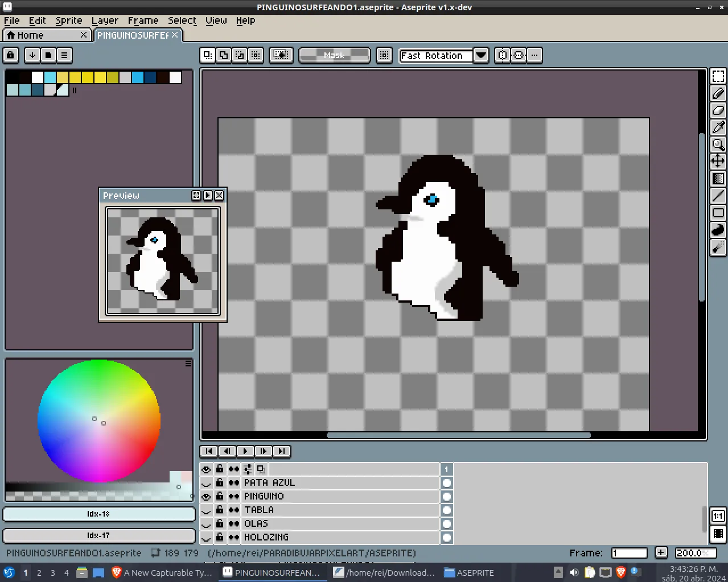728x582 pixels.
Task: Open the File menu
Action: (x=12, y=20)
